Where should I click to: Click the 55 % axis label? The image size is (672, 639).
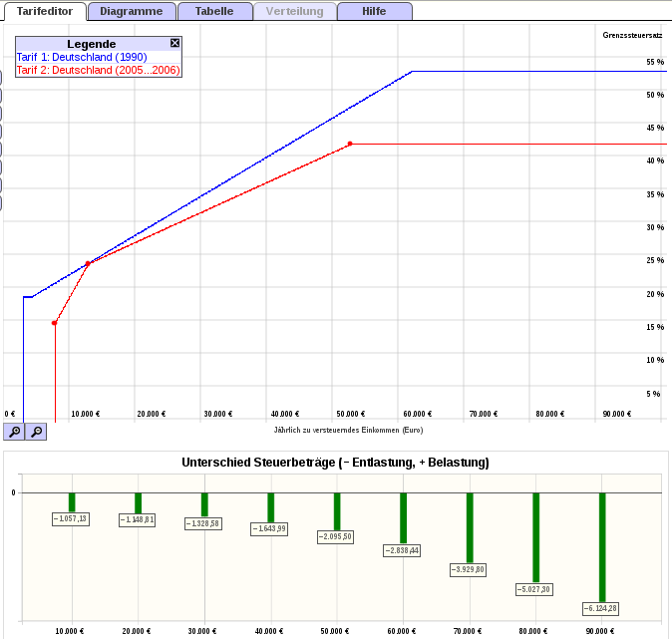(x=655, y=62)
